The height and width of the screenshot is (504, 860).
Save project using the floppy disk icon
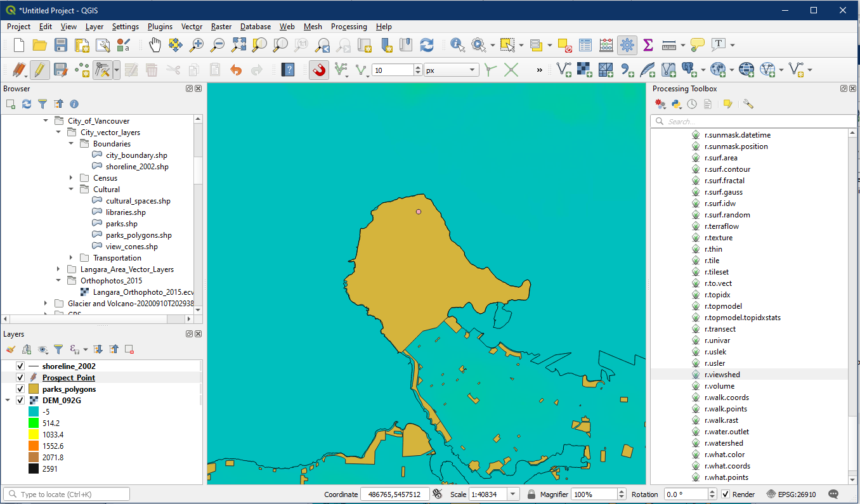[x=60, y=45]
